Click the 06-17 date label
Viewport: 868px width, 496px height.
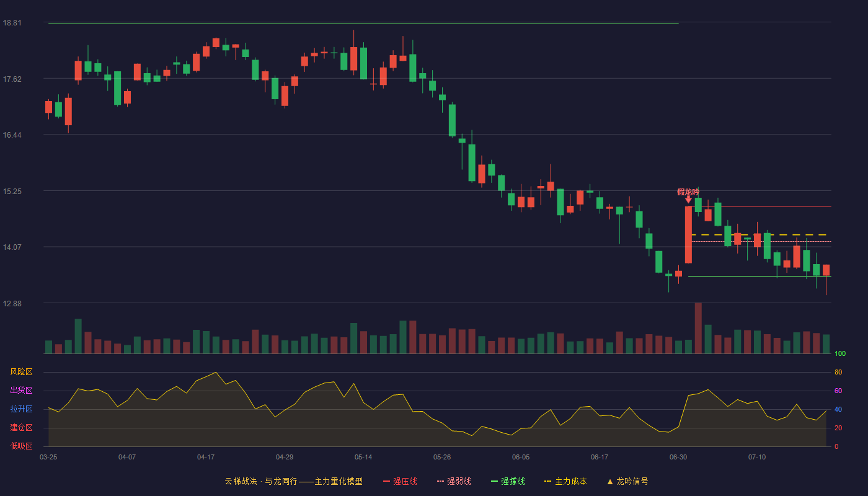pos(600,457)
